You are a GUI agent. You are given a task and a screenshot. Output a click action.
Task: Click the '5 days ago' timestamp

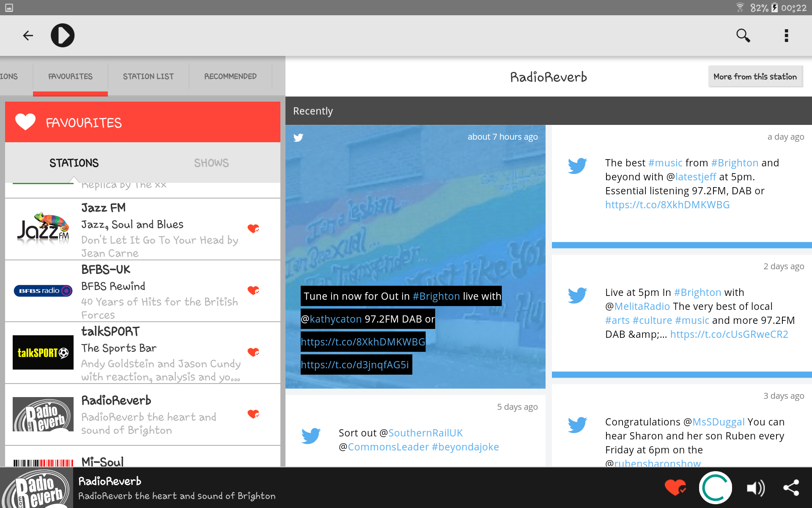click(517, 407)
